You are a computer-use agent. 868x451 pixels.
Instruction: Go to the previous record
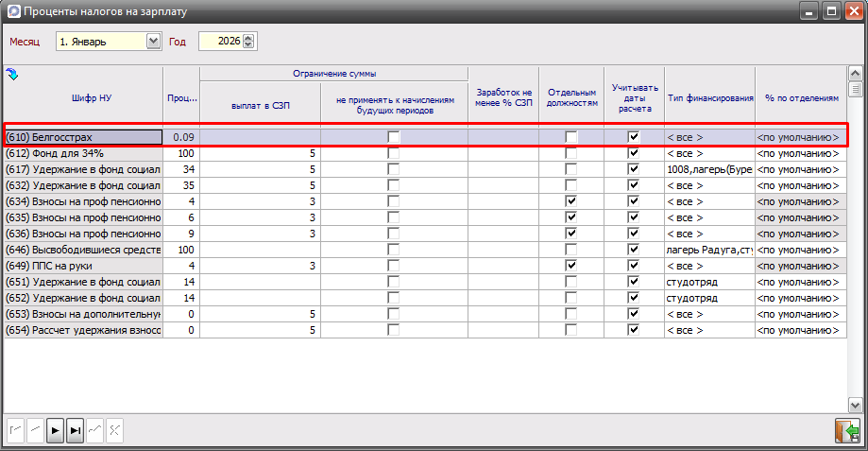pos(35,430)
